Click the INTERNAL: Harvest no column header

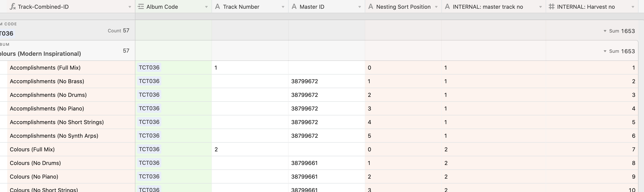tap(592, 7)
